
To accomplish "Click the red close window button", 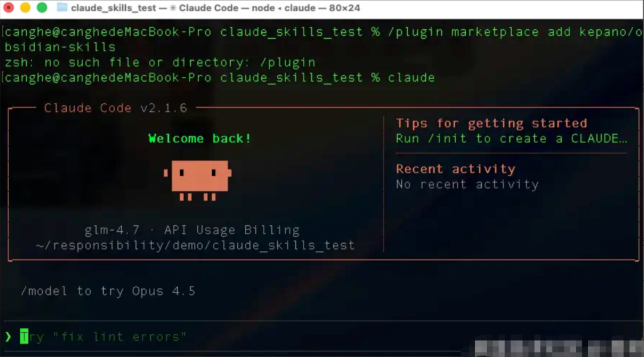I will point(8,7).
